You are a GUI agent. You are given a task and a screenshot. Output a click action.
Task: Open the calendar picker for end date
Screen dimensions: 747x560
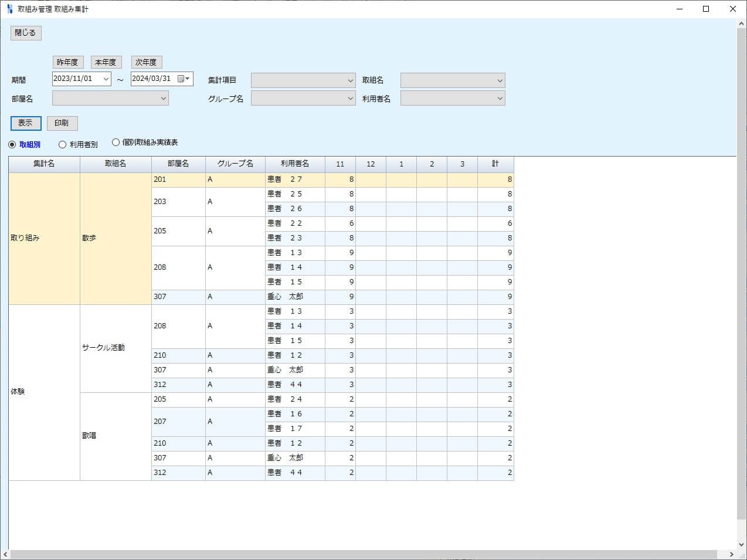184,79
